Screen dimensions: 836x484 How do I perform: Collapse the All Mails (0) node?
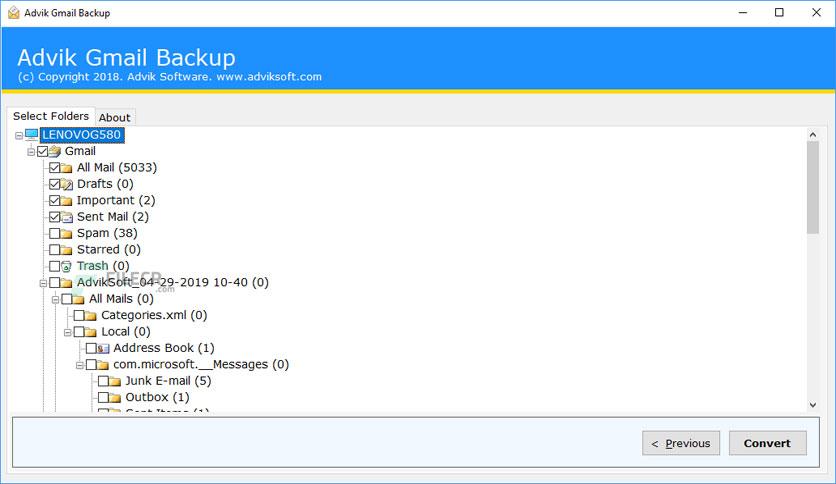[55, 300]
